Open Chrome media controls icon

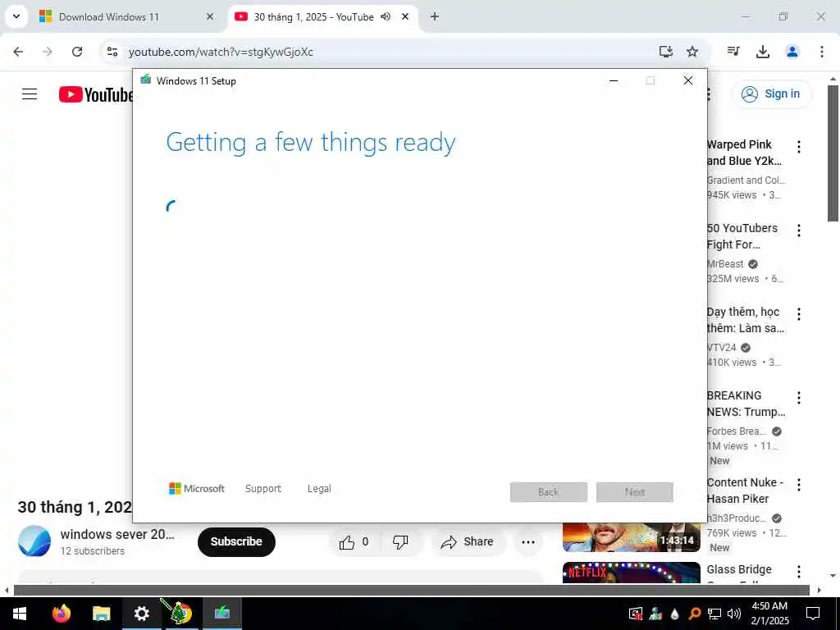tap(733, 52)
